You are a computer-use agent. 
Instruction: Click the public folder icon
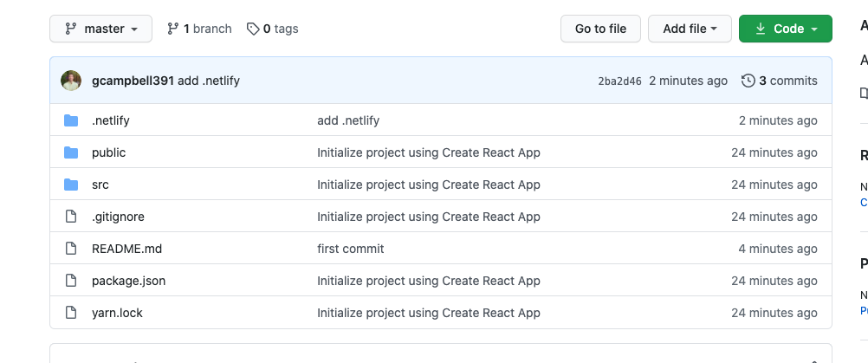[71, 152]
